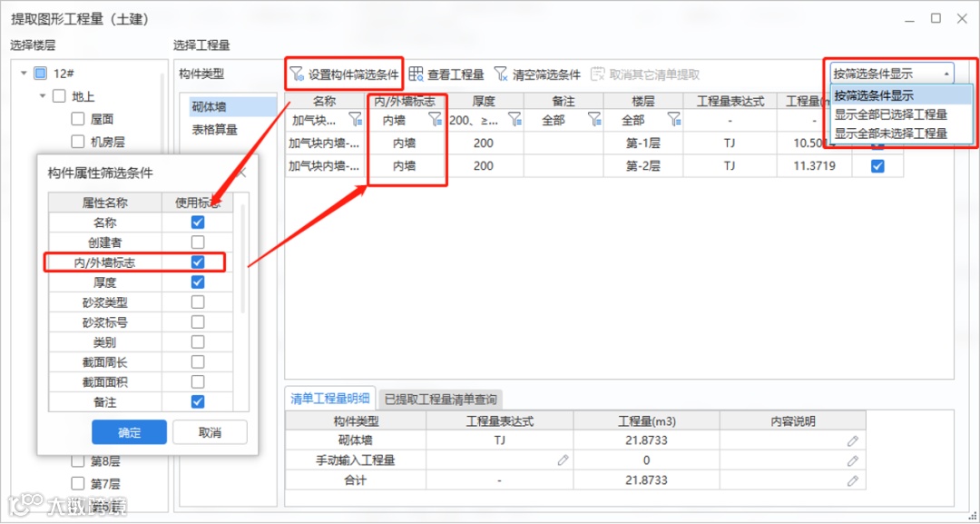
Task: Edit 工程量表达式 pencil for 手动输入工程量 row
Action: point(563,460)
